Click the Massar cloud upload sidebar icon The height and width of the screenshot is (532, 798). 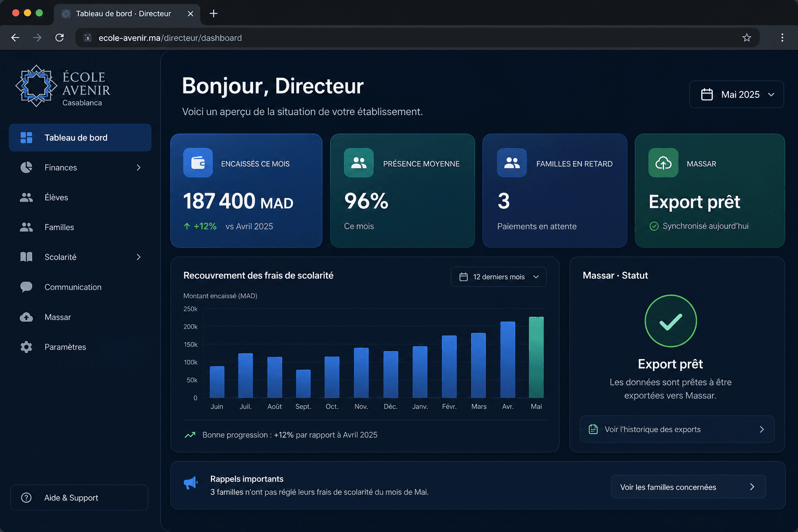(26, 317)
